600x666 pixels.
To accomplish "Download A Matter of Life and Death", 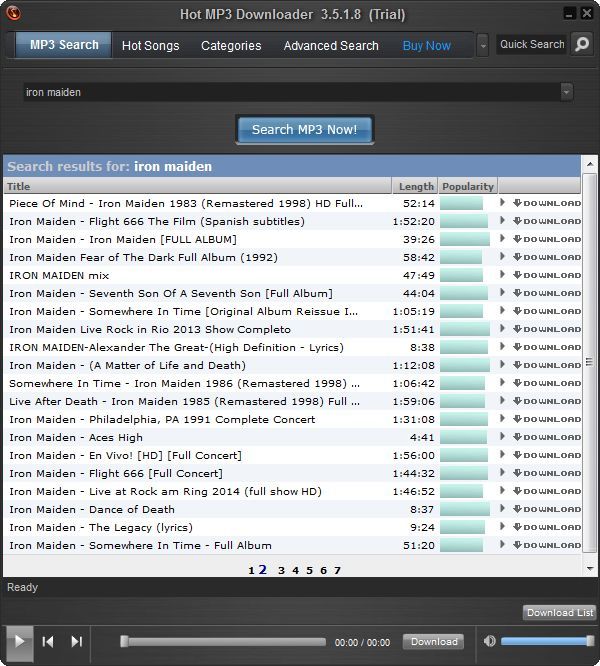I will click(x=546, y=365).
